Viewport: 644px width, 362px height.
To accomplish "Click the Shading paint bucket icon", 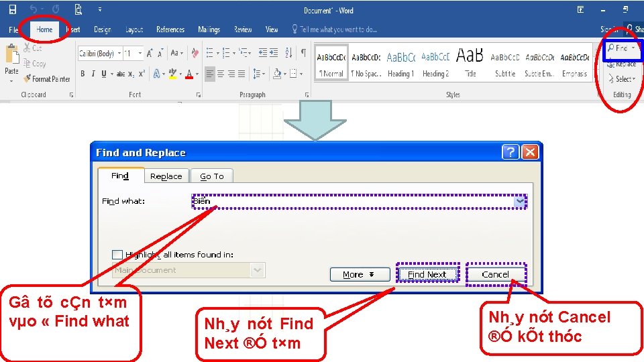I will [277, 74].
